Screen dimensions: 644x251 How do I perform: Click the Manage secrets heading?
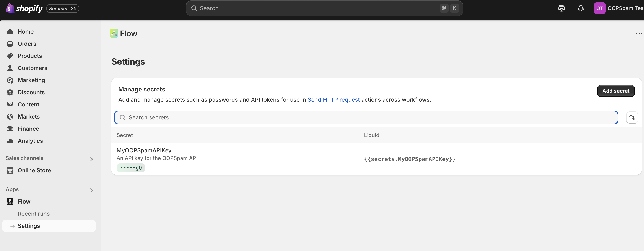pyautogui.click(x=142, y=90)
